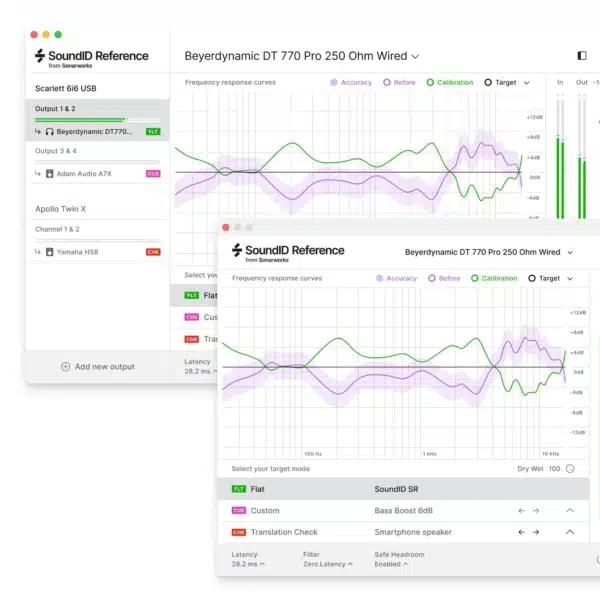Viewport: 600px width, 600px height.
Task: Click magenta CUS badge on Adam Audio A7X
Action: tap(153, 174)
